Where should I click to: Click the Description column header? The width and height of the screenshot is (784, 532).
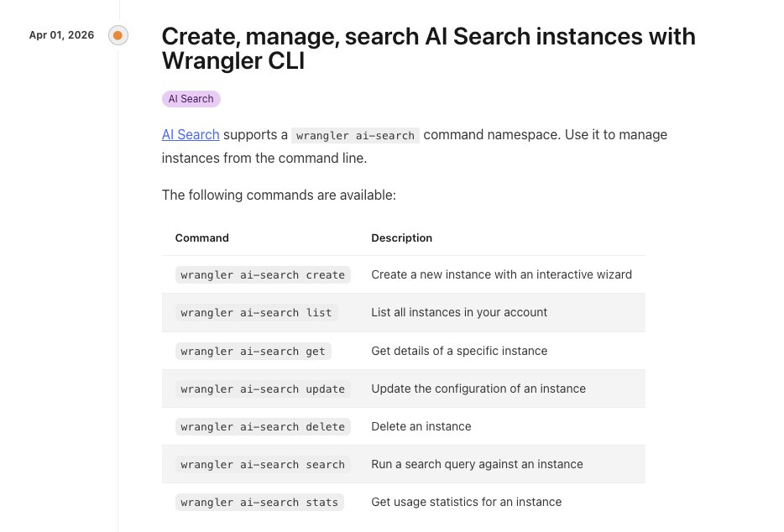tap(401, 238)
